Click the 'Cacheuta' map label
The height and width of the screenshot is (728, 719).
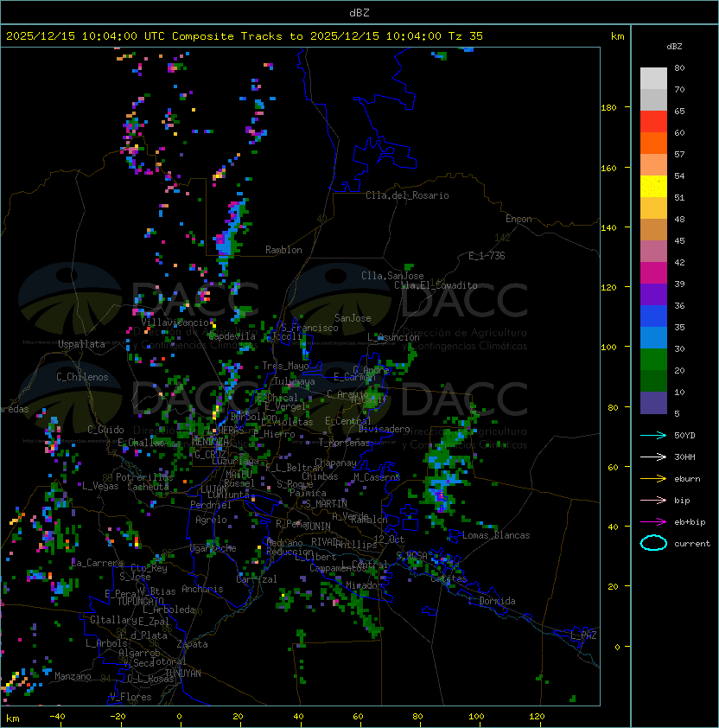coord(148,487)
